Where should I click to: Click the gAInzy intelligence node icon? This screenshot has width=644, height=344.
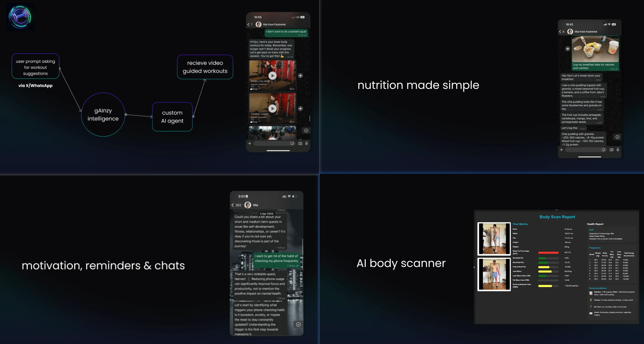point(103,114)
